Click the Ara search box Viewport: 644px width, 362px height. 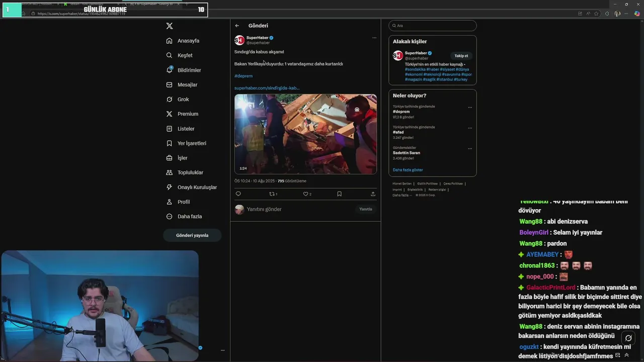tap(433, 26)
